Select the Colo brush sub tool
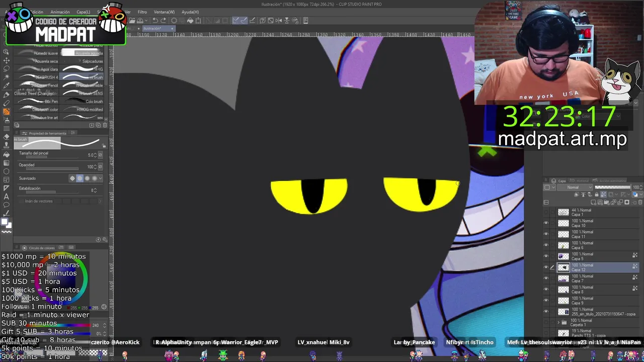This screenshot has width=644, height=362. [x=82, y=101]
